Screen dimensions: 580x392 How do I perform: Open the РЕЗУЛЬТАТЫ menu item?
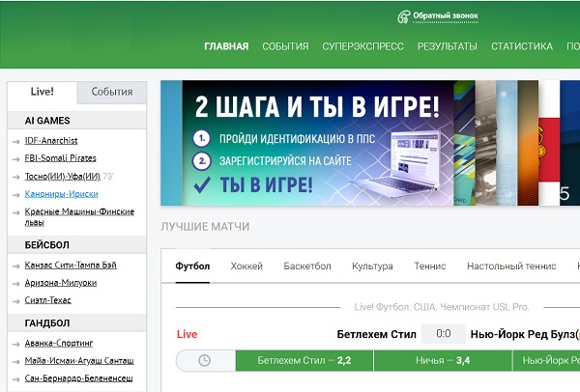(448, 46)
